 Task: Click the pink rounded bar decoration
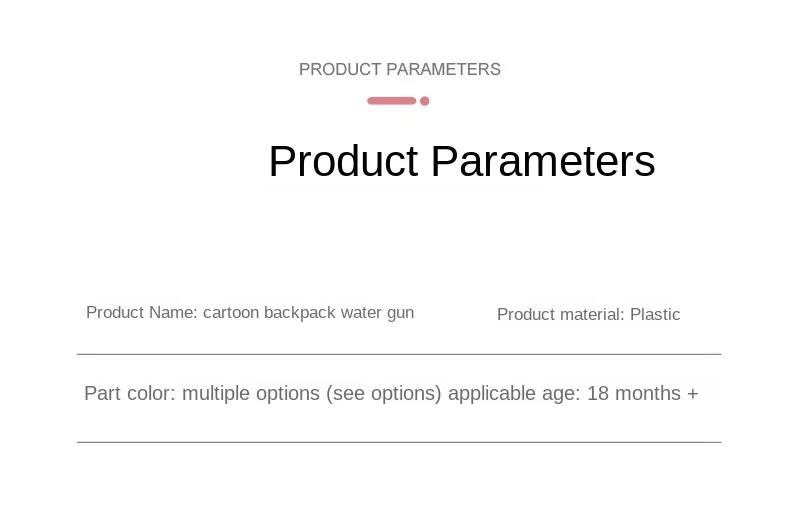point(391,100)
